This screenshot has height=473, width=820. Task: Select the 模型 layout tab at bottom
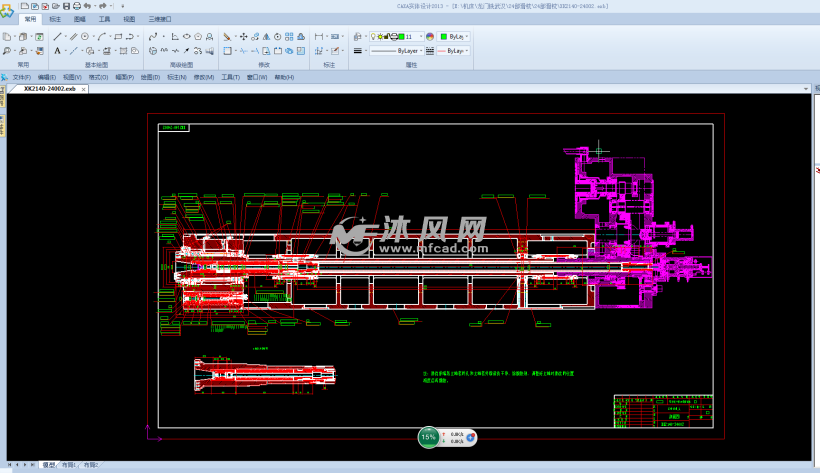click(x=49, y=466)
